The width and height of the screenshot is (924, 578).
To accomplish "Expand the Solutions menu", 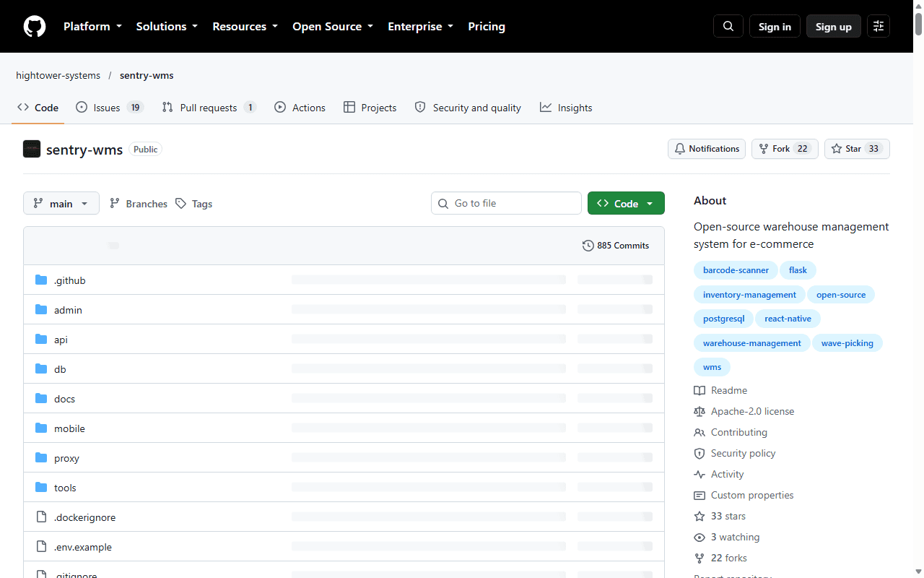I will (167, 27).
